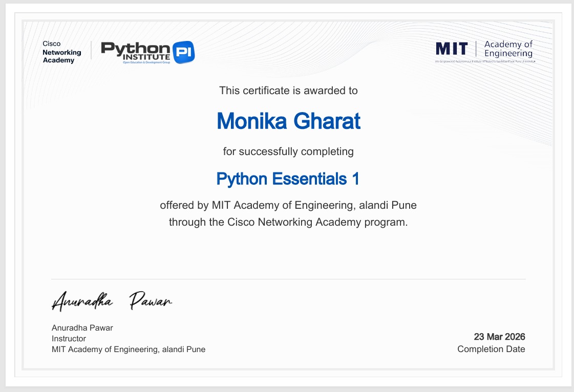Image resolution: width=574 pixels, height=392 pixels.
Task: Click the MIT bold letters logo
Action: 452,49
